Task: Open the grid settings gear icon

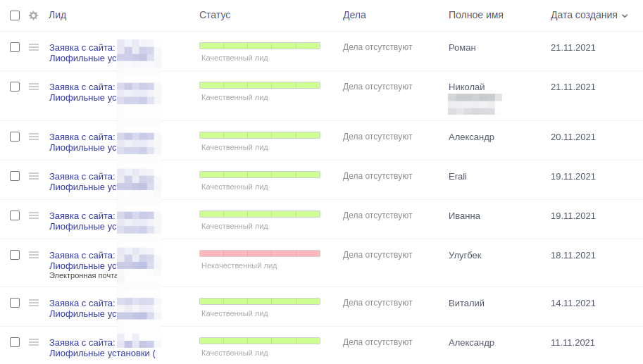Action: tap(33, 15)
